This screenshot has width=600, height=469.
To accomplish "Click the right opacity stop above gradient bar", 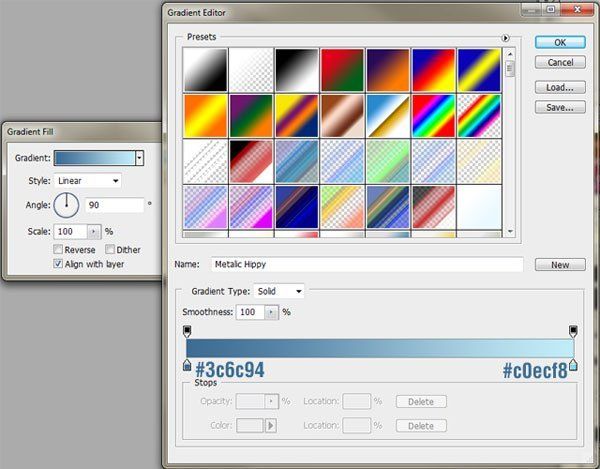I will pos(573,331).
